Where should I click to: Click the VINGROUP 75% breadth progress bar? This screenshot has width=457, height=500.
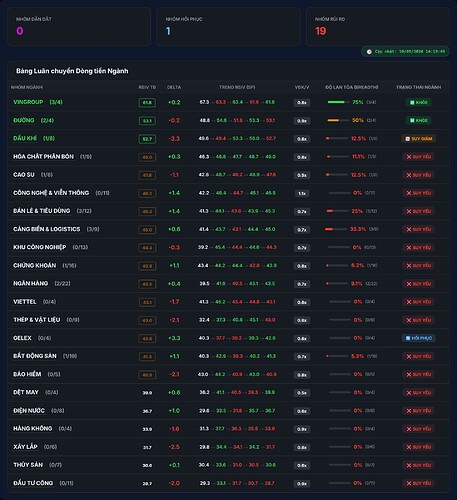338,102
